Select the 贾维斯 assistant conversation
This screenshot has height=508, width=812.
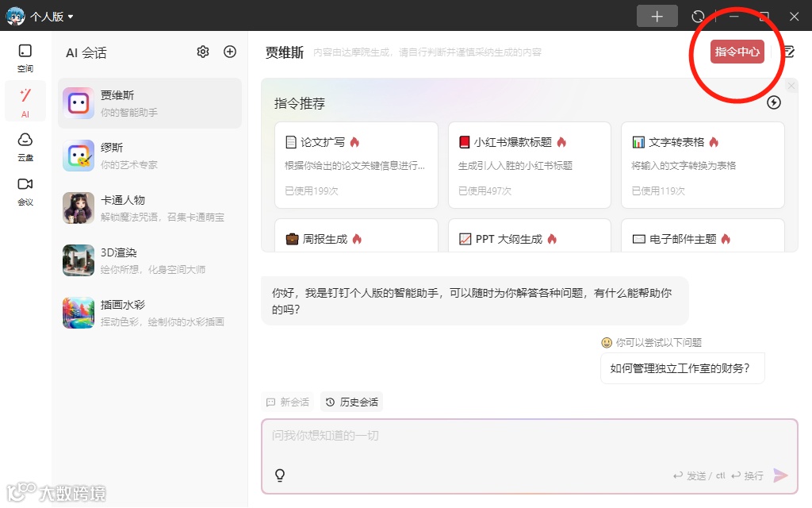[150, 103]
